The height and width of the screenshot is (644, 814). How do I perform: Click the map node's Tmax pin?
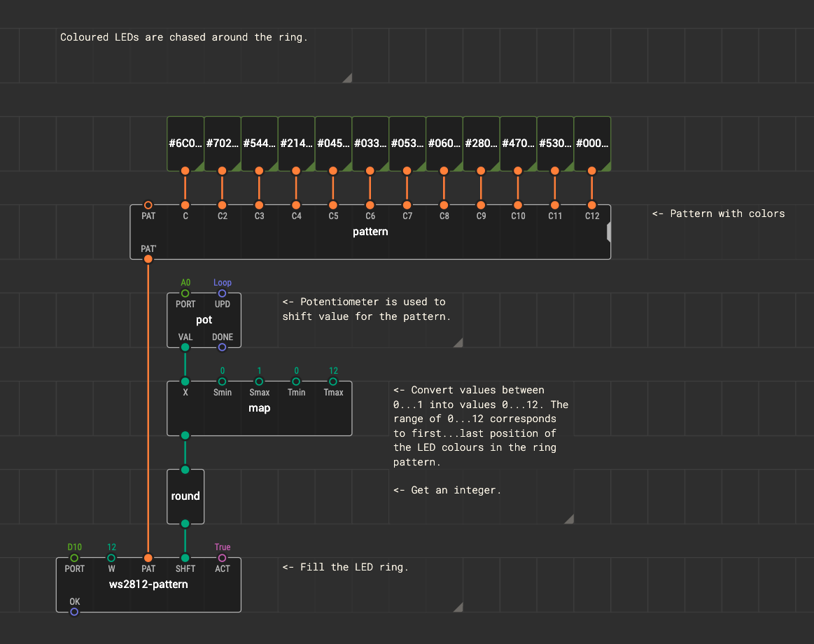pyautogui.click(x=333, y=381)
